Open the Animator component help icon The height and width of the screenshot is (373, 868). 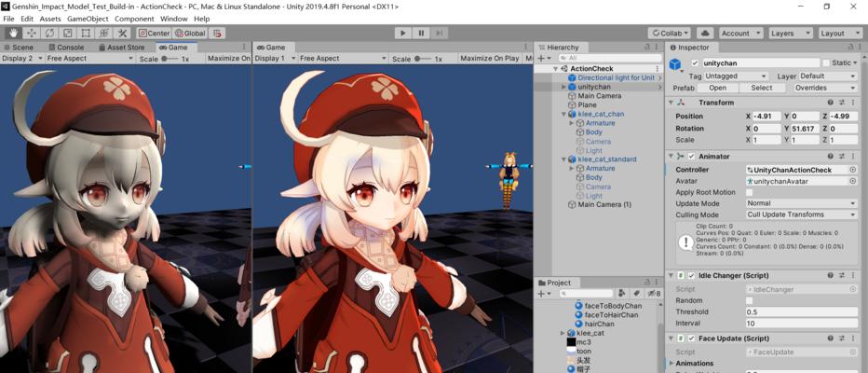831,157
